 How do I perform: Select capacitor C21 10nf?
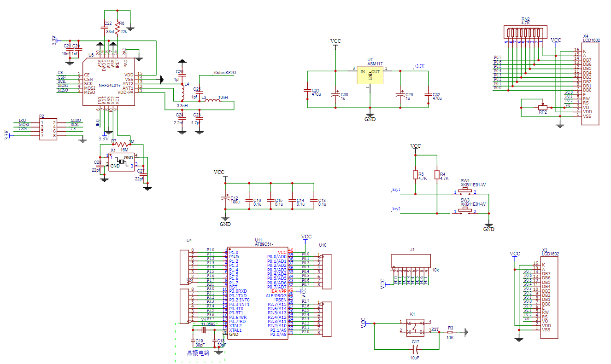pyautogui.click(x=70, y=50)
